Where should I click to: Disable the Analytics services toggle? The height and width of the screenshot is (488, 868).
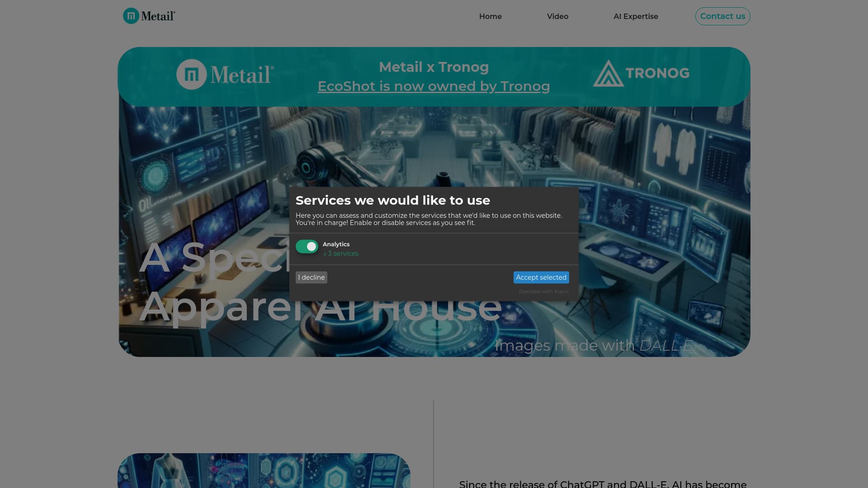click(307, 246)
